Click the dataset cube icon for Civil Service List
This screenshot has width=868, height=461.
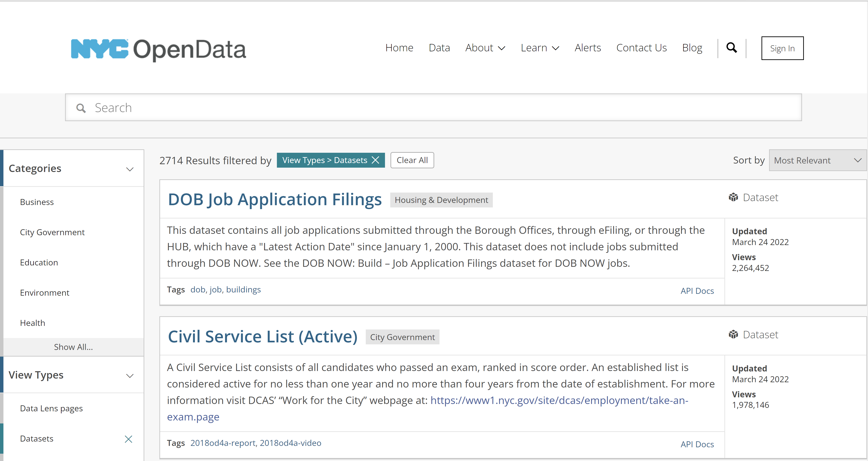click(x=733, y=335)
